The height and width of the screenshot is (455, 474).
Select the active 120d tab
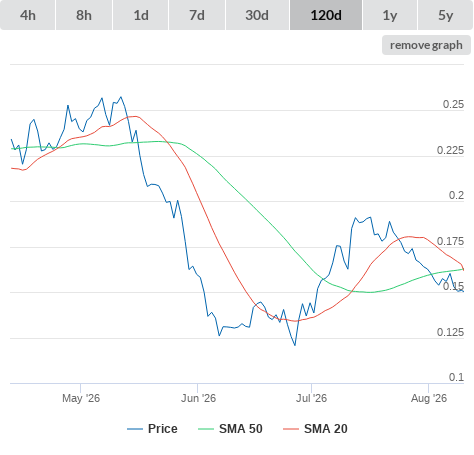326,15
